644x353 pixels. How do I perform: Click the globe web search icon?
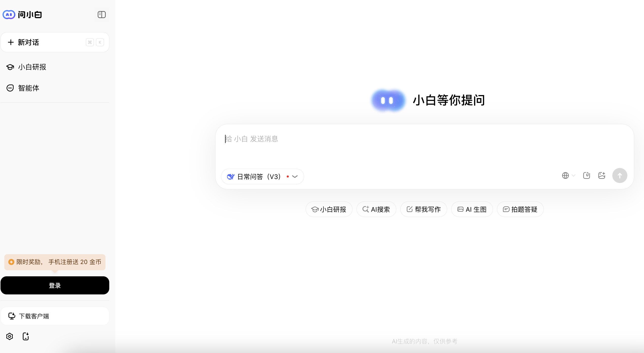pyautogui.click(x=565, y=175)
